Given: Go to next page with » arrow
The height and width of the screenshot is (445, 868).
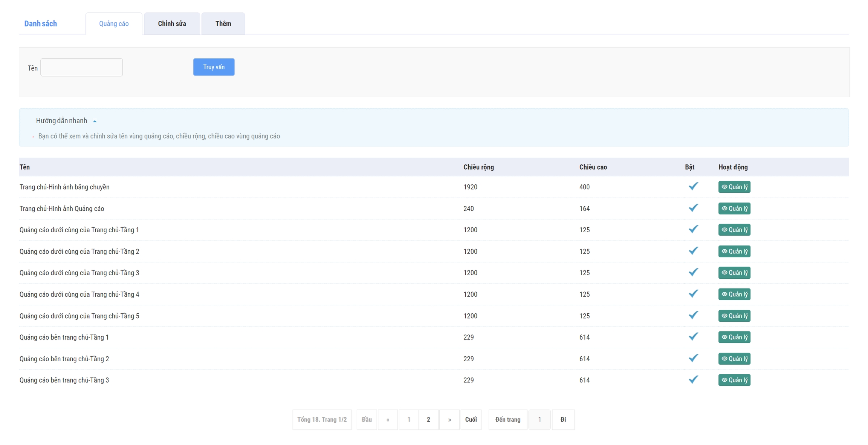Looking at the screenshot, I should [449, 420].
